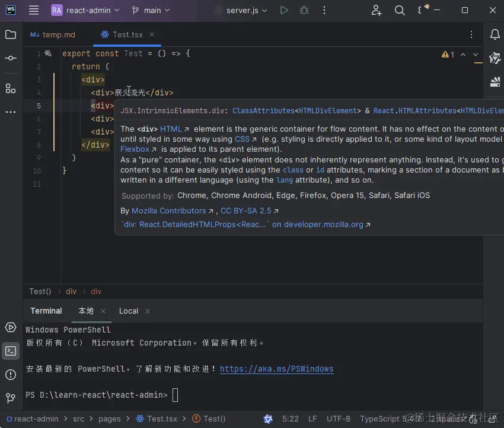Click react-admin in the navigation bar

click(33, 419)
